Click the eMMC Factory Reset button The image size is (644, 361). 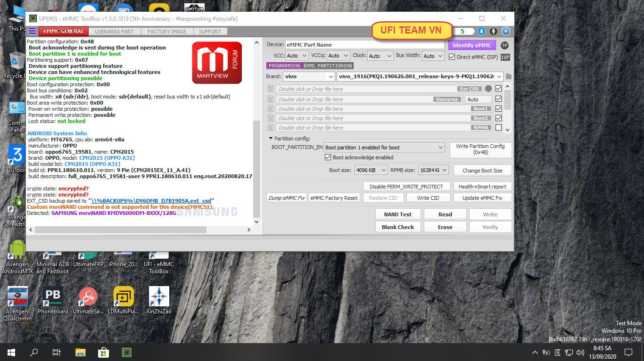click(334, 198)
